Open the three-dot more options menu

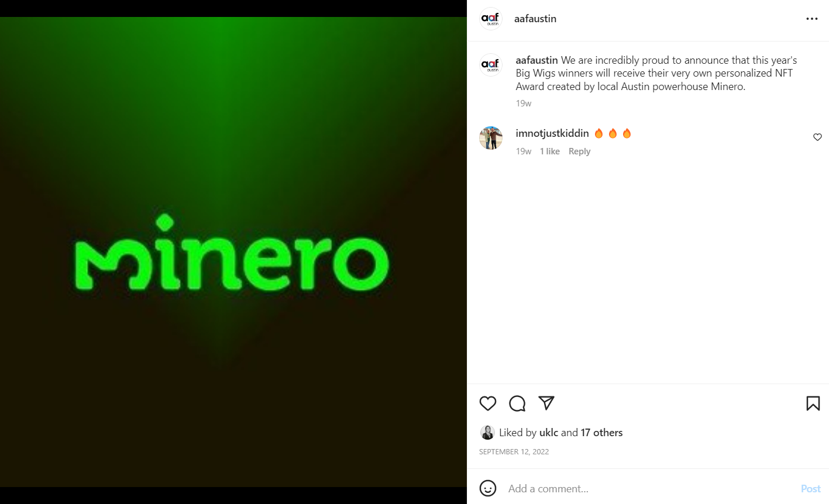click(812, 19)
